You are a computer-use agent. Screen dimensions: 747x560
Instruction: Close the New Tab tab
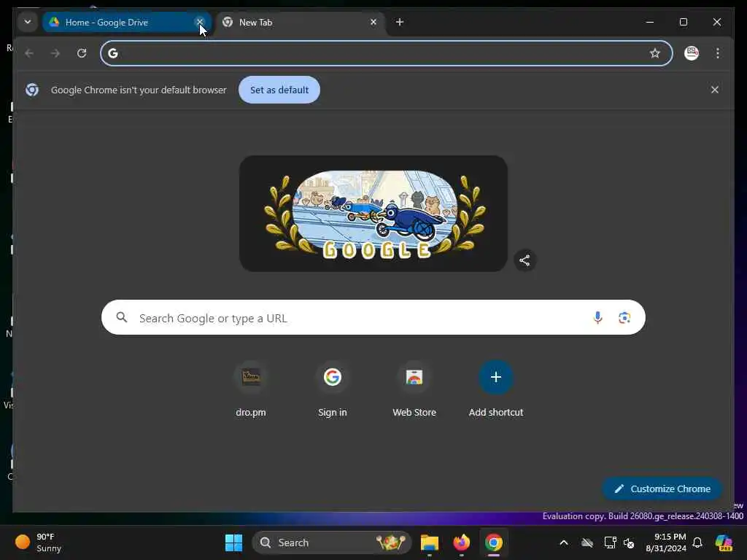click(373, 22)
